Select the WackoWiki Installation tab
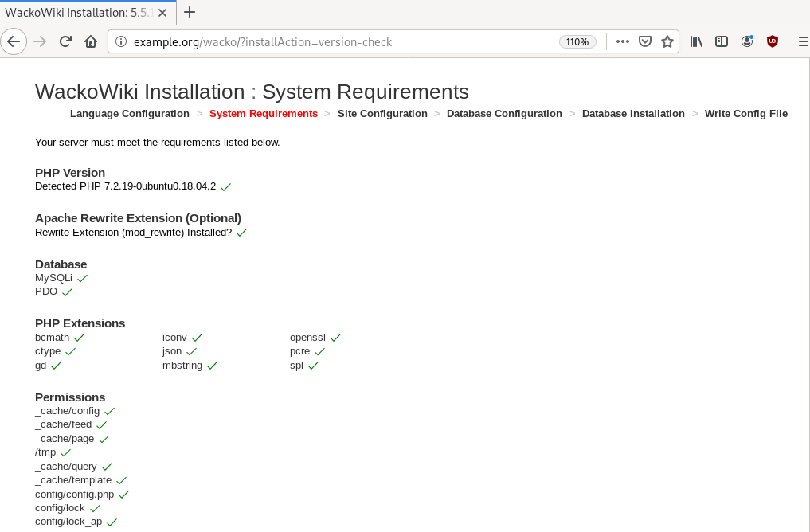The height and width of the screenshot is (532, 810). point(80,12)
